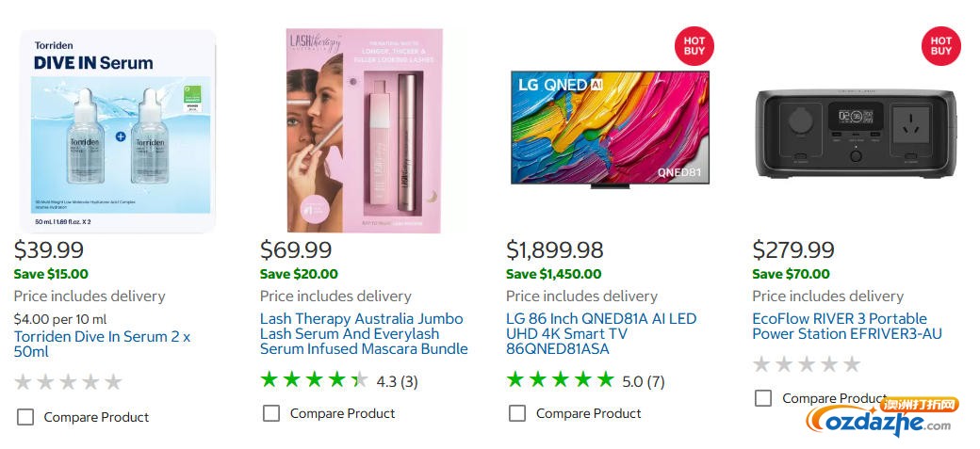The image size is (980, 449).
Task: Click the empty star rating under EcoFlow
Action: (x=807, y=364)
